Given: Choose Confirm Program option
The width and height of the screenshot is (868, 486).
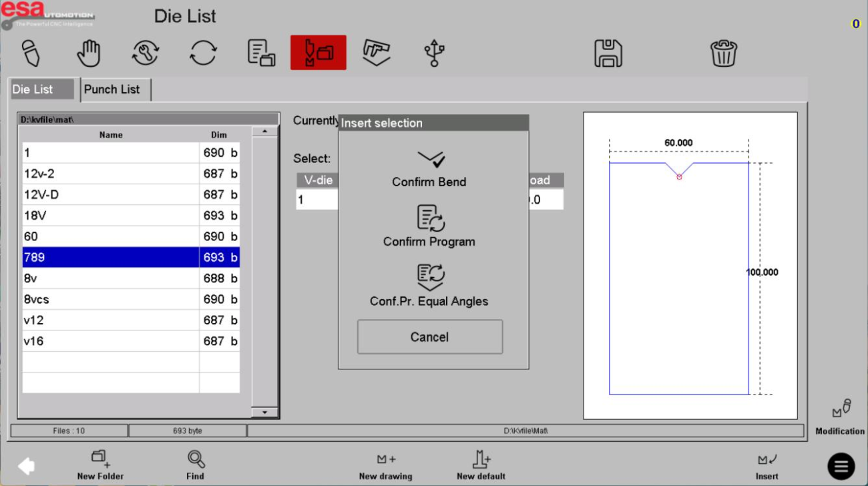Looking at the screenshot, I should 429,227.
